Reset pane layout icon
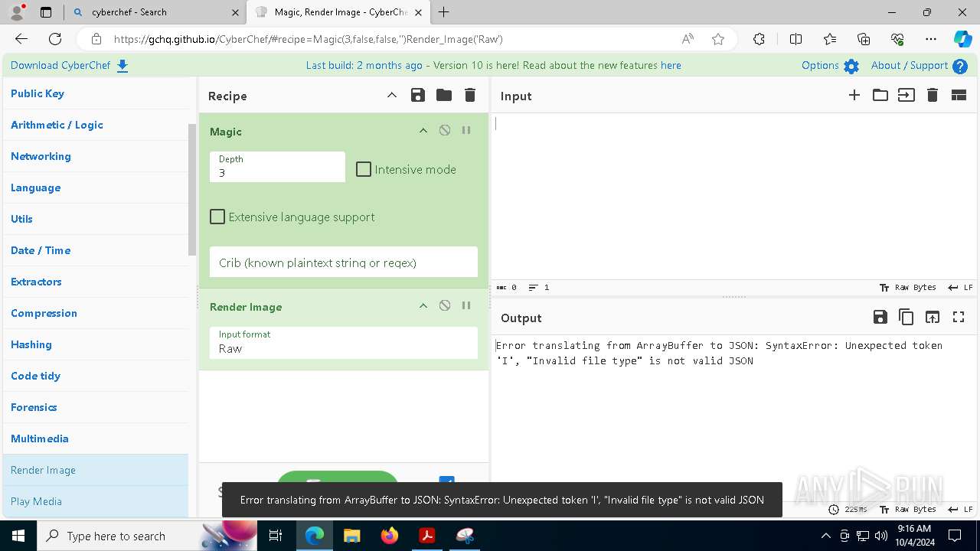The height and width of the screenshot is (551, 980). (x=959, y=95)
